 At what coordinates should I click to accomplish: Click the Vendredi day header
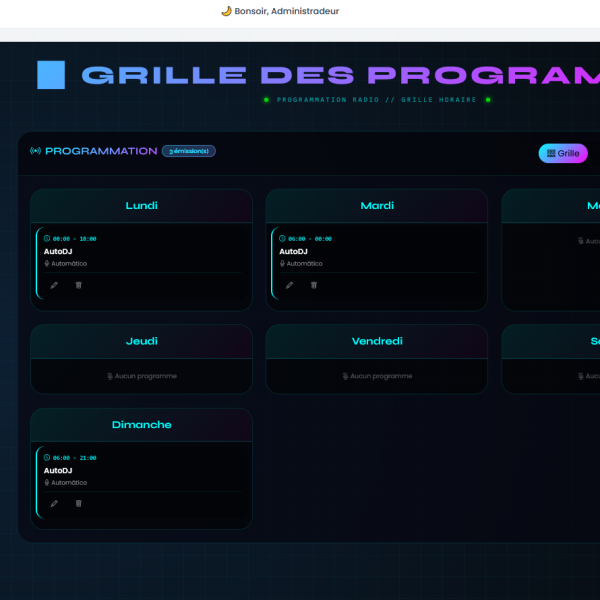(377, 341)
